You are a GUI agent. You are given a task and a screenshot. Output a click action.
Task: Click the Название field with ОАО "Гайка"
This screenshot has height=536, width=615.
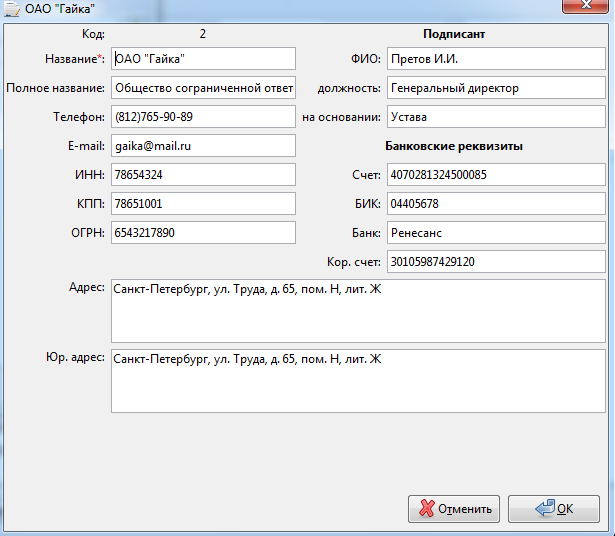pos(203,59)
